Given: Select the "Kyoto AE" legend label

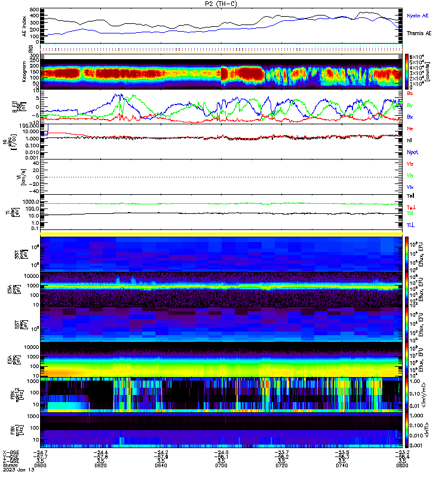Looking at the screenshot, I should (418, 16).
